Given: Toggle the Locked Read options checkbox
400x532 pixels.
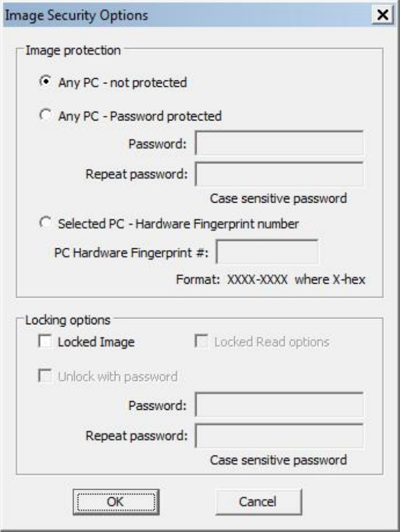Looking at the screenshot, I should pos(201,342).
